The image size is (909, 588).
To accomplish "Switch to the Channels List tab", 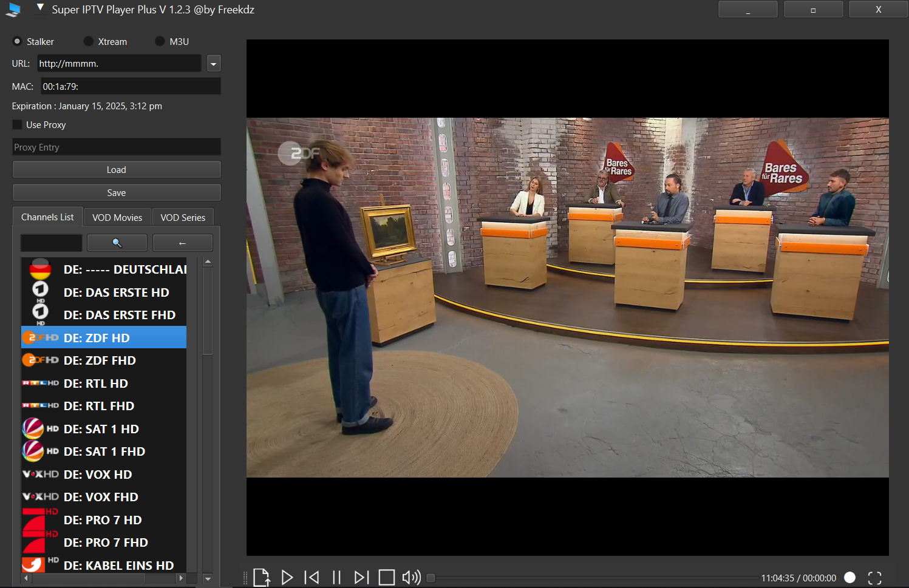I will click(x=47, y=217).
